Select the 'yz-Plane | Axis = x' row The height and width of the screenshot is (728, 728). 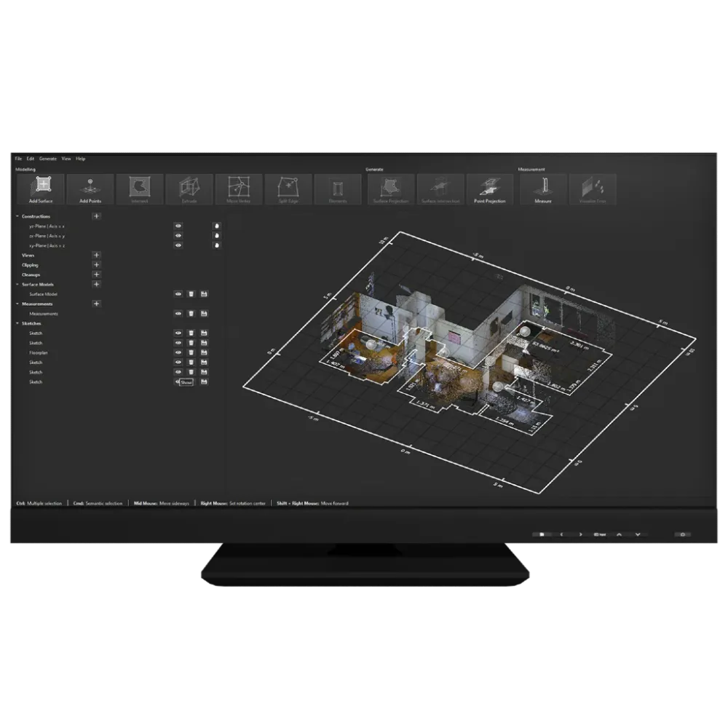(x=47, y=226)
